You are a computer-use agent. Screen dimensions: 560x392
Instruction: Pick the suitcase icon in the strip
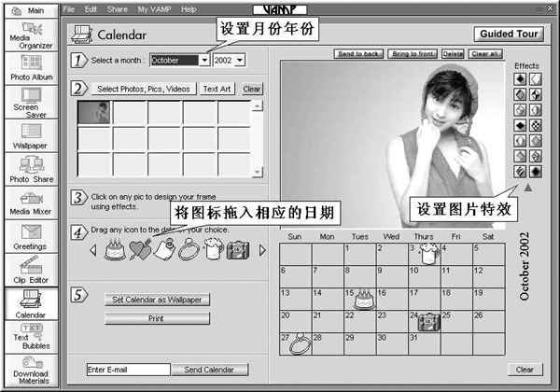pos(238,250)
